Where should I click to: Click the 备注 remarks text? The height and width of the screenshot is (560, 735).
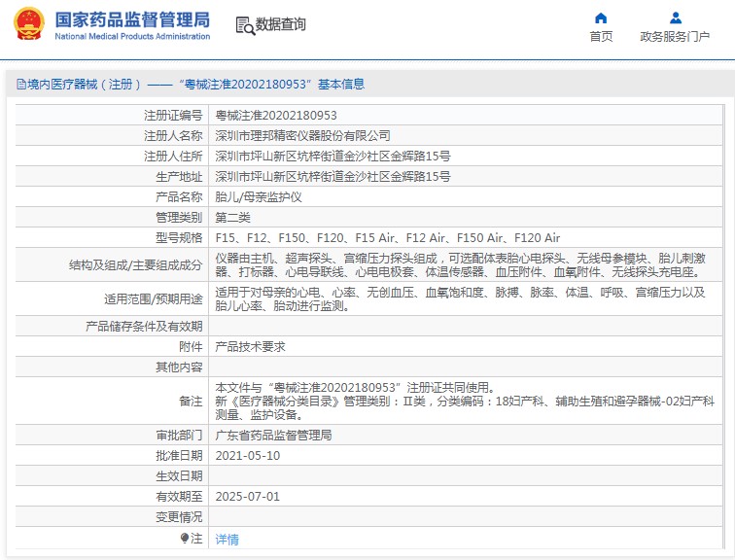coord(465,402)
